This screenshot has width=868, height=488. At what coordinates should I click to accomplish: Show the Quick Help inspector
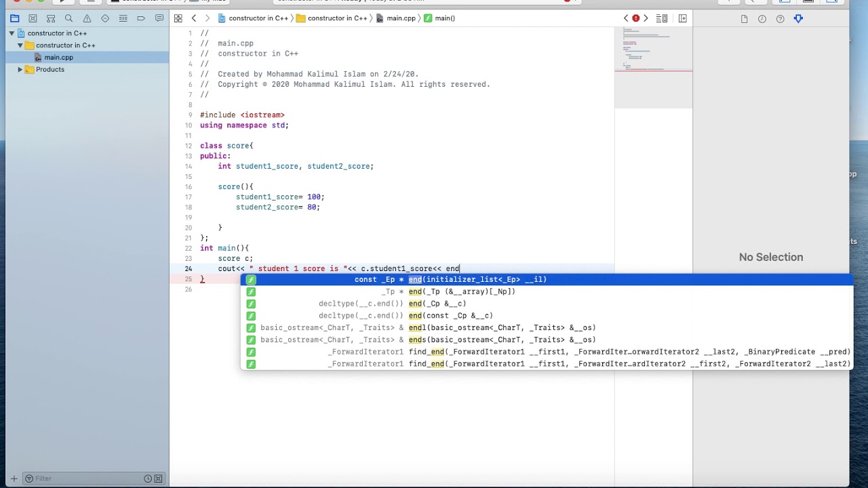781,19
